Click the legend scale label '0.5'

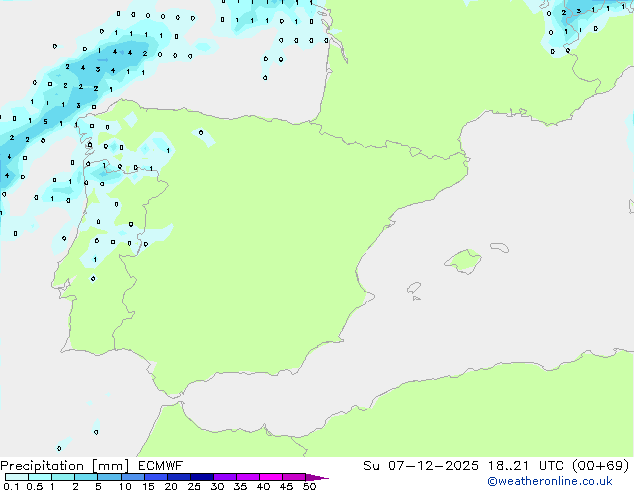[x=35, y=486]
